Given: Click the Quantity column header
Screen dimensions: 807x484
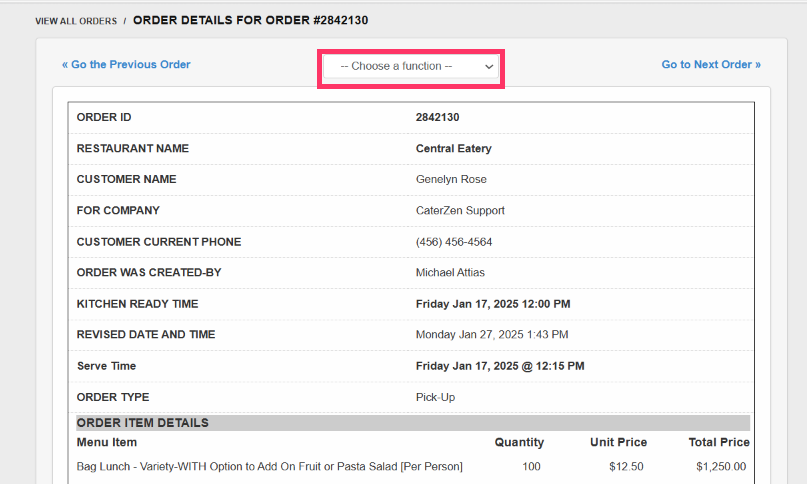Looking at the screenshot, I should click(519, 442).
